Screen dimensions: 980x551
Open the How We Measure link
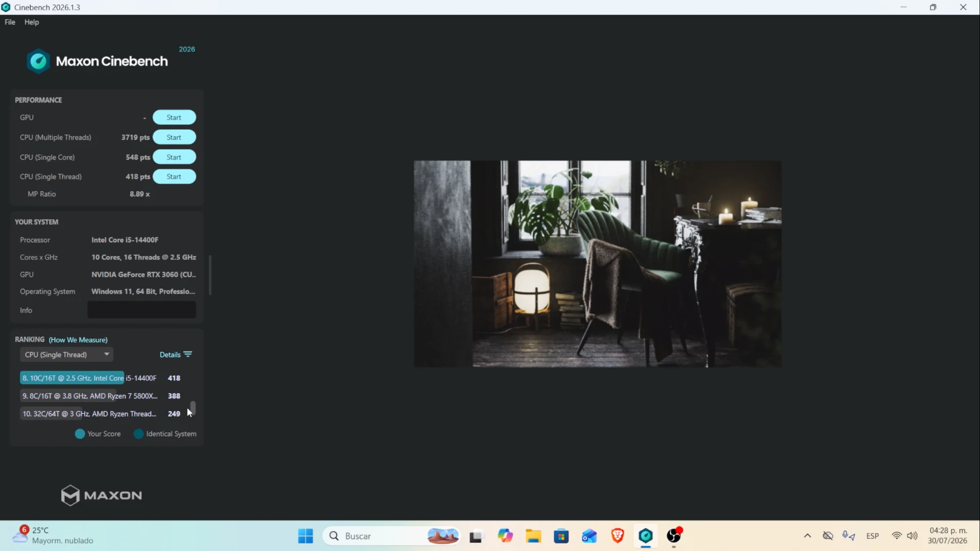pyautogui.click(x=78, y=340)
